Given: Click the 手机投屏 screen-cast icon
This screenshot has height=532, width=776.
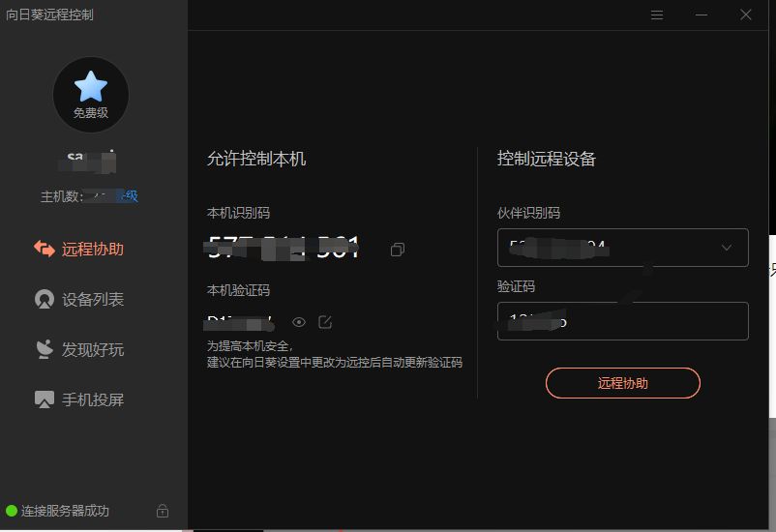Looking at the screenshot, I should (45, 399).
